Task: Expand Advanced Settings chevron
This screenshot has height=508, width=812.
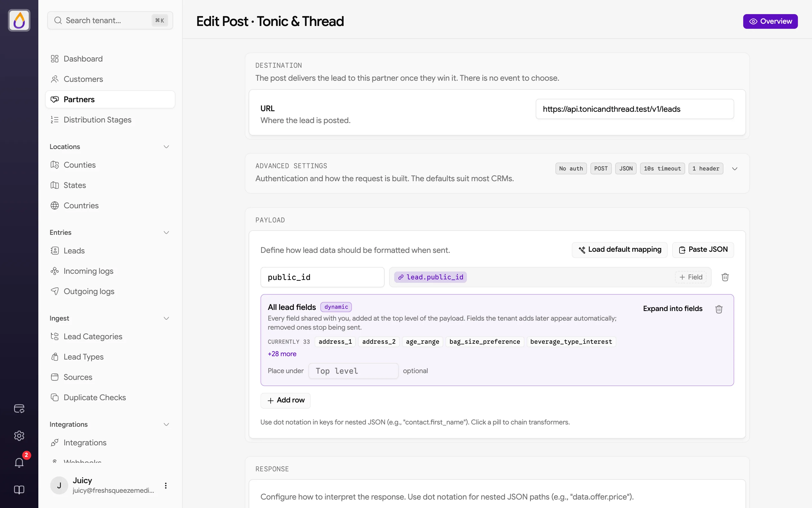Action: pyautogui.click(x=735, y=169)
